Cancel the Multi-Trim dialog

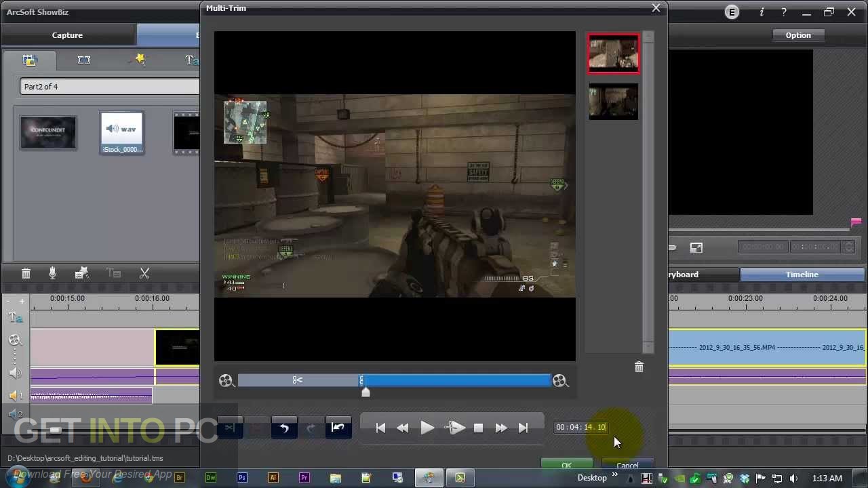pos(627,465)
